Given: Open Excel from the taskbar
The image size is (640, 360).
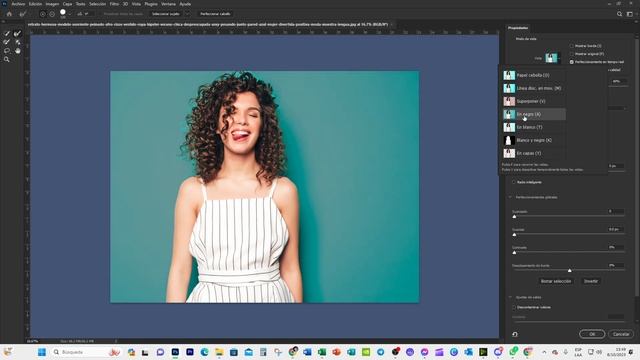Looking at the screenshot, I should pyautogui.click(x=322, y=352).
